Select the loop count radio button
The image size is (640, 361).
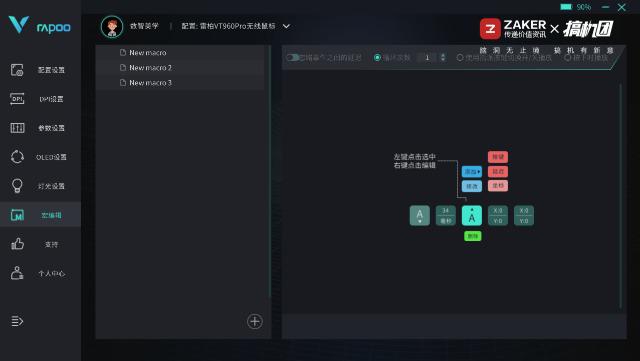point(378,58)
